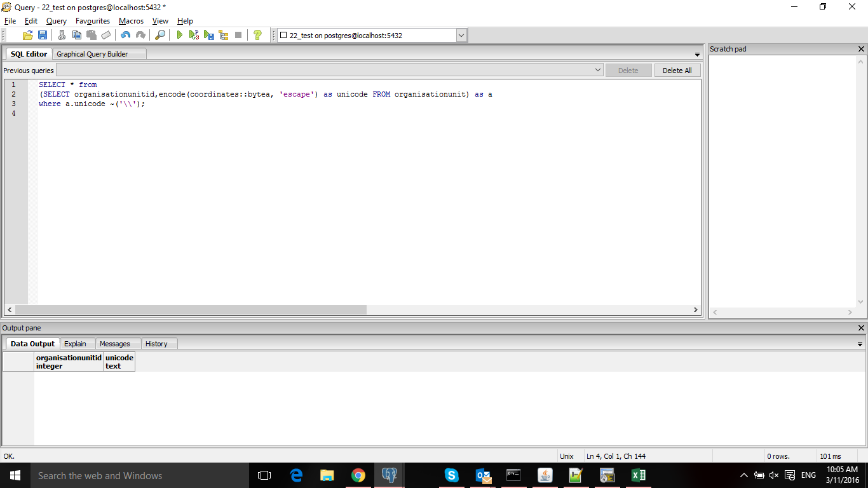The height and width of the screenshot is (488, 868).
Task: Open Chrome from the taskbar
Action: [x=358, y=475]
